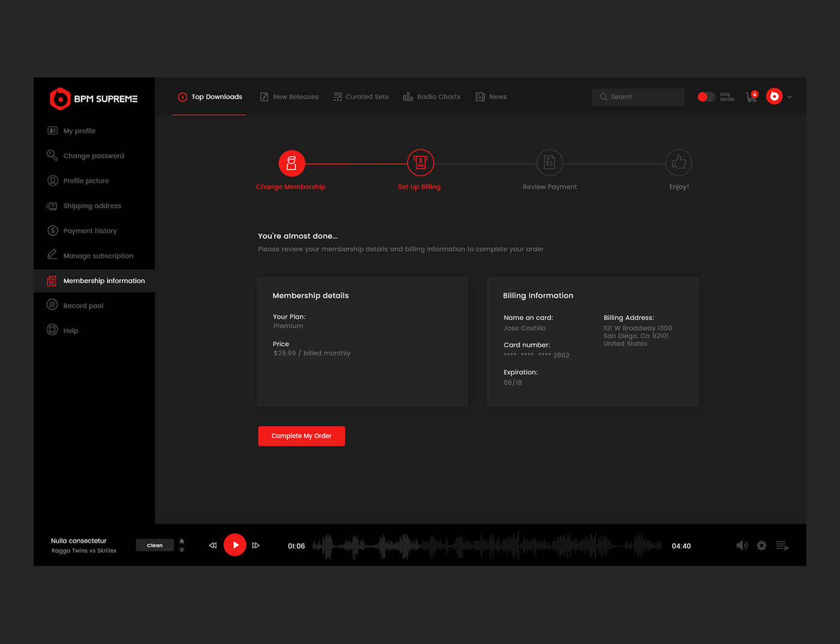840x644 pixels.
Task: Click the BPM Supreme logo
Action: coord(94,98)
